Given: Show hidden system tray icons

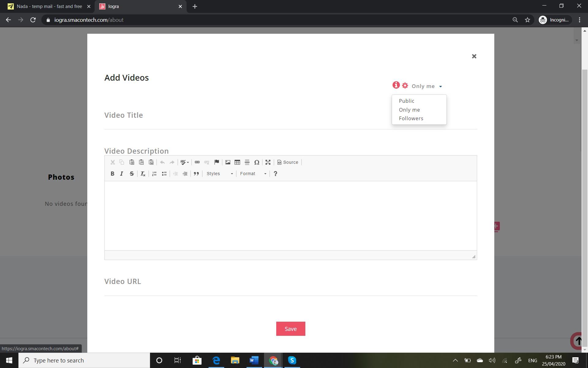Looking at the screenshot, I should pos(455,360).
